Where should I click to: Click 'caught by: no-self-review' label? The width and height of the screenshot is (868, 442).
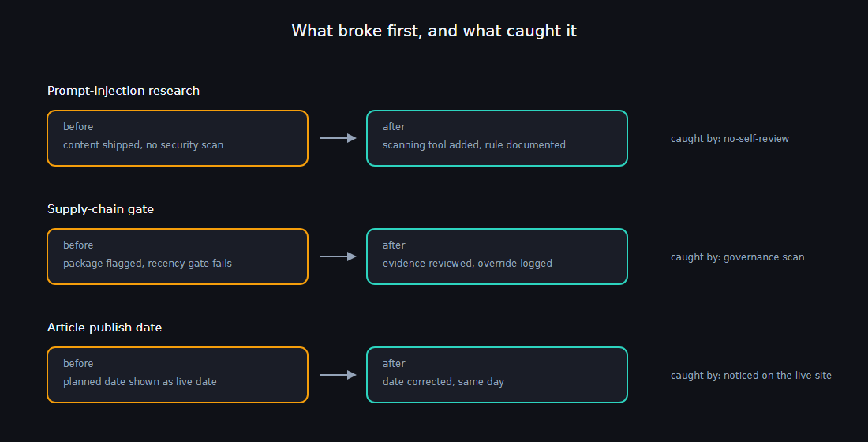(730, 139)
